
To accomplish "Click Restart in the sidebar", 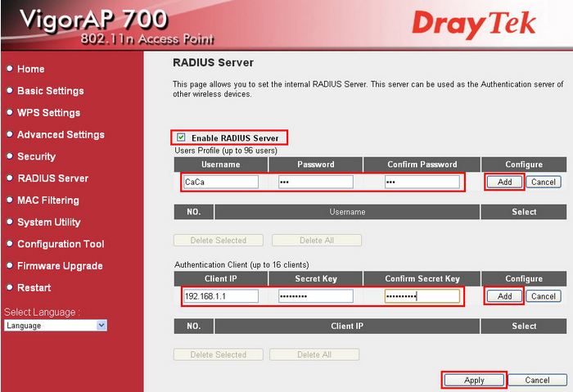I will (34, 287).
